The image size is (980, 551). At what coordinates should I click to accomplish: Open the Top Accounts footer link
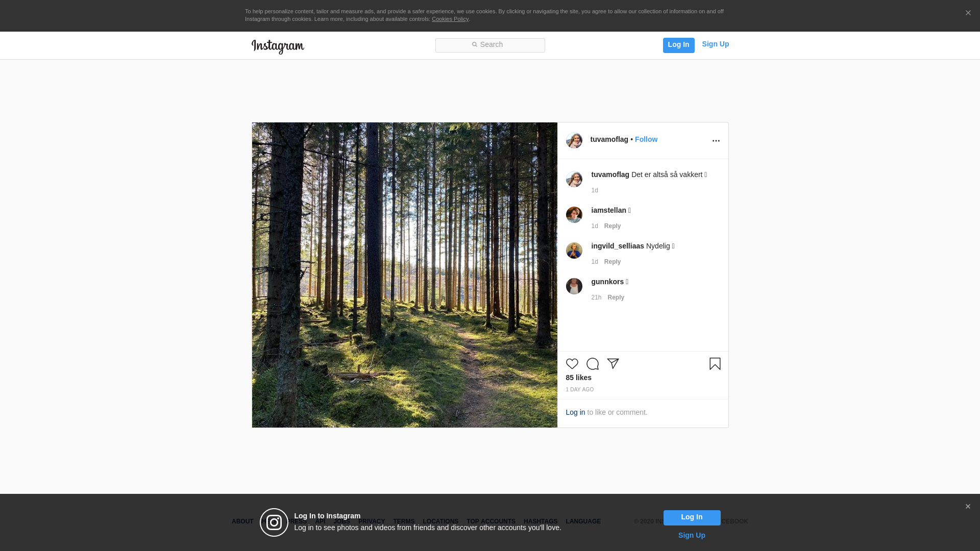[x=491, y=521]
